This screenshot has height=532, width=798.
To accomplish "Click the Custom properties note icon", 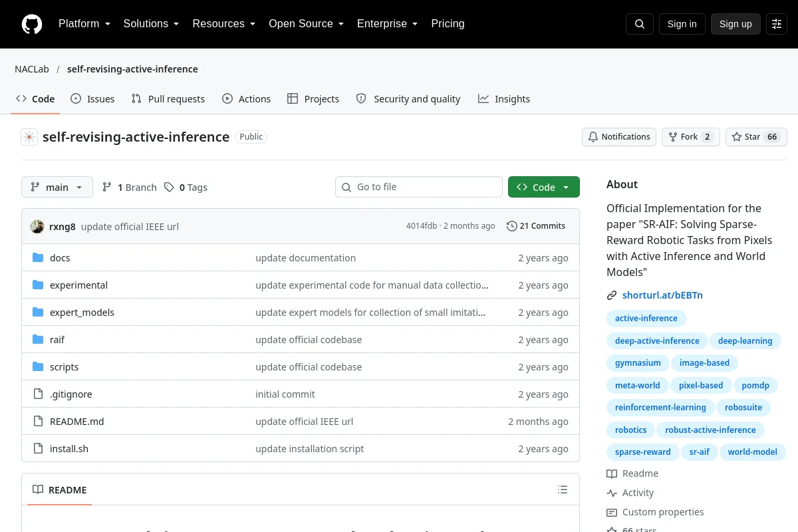I will tap(612, 512).
